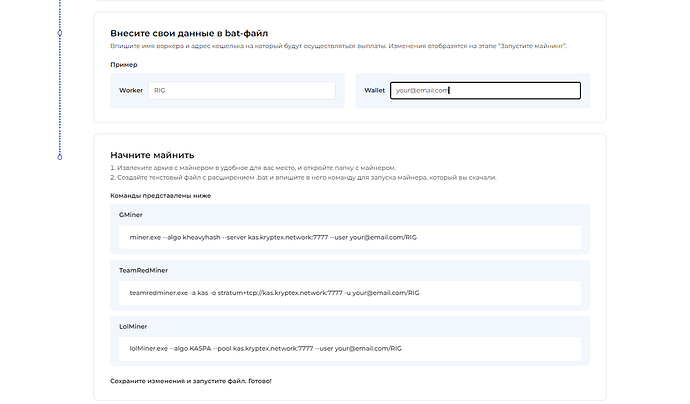Select the LolMiner command line text
The image size is (690, 404).
coord(265,349)
